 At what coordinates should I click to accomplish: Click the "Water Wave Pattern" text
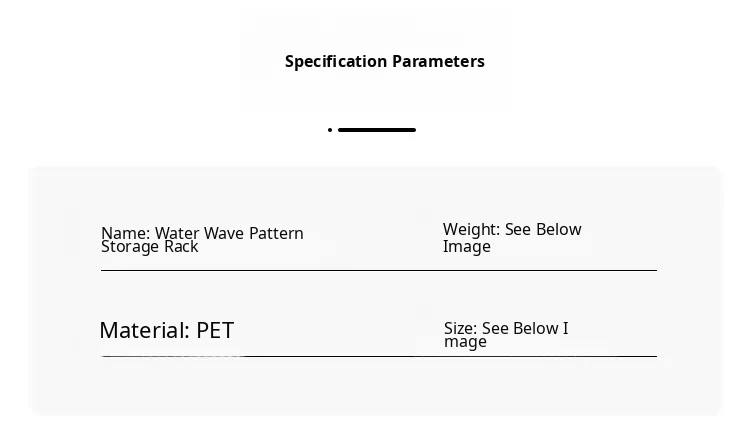[229, 234]
